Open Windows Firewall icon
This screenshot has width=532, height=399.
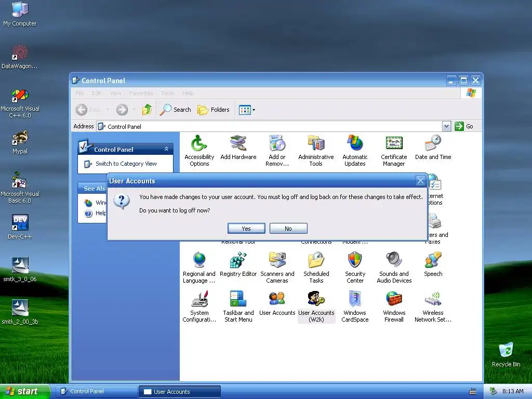394,307
